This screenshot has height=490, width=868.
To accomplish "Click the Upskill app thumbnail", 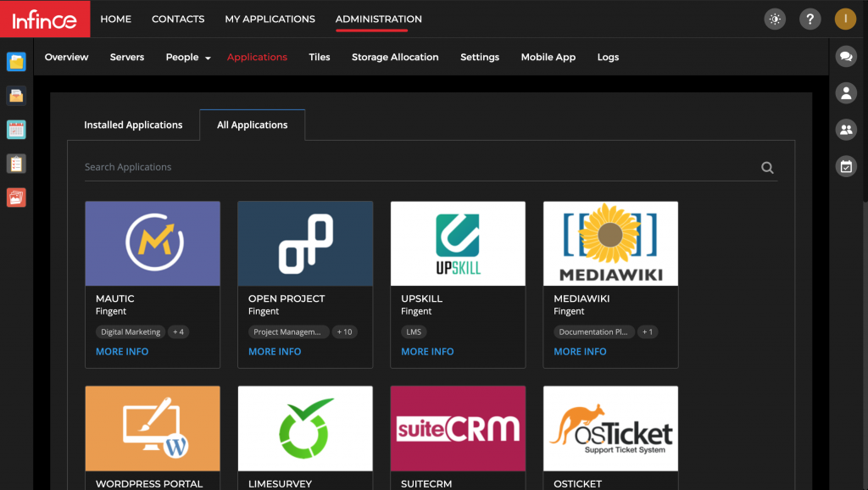I will click(x=458, y=243).
